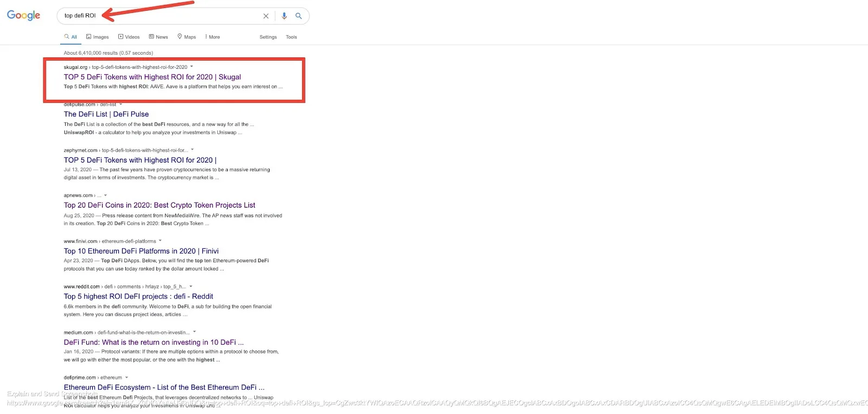The width and height of the screenshot is (868, 414).
Task: Open 'TOP 5 DeFi Tokens with Highest ROI for 2020 | Skugal'
Action: point(152,77)
